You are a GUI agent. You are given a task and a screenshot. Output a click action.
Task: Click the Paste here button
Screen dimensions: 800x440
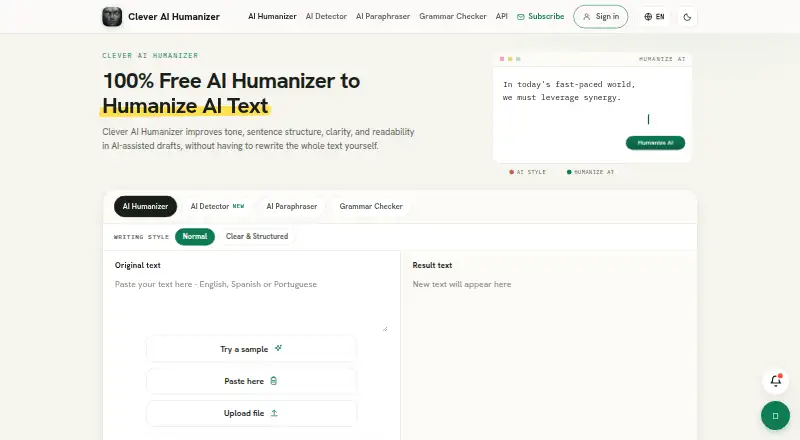[x=251, y=381]
